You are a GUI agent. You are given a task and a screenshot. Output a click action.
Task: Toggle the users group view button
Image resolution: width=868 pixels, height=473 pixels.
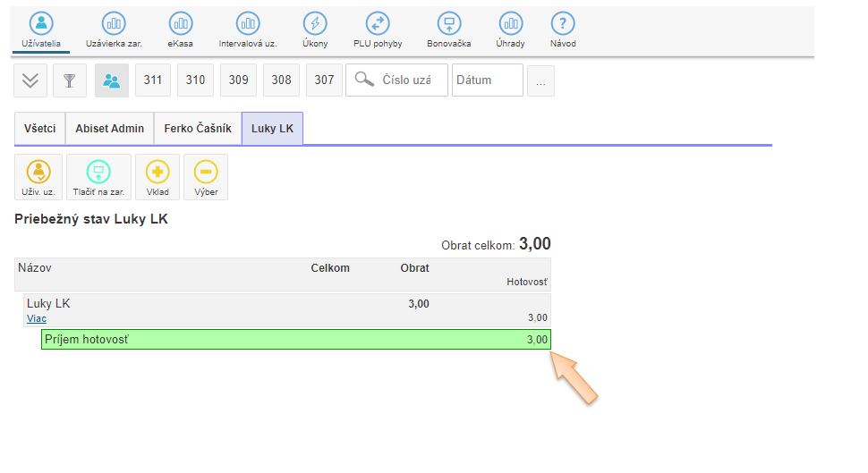click(112, 80)
